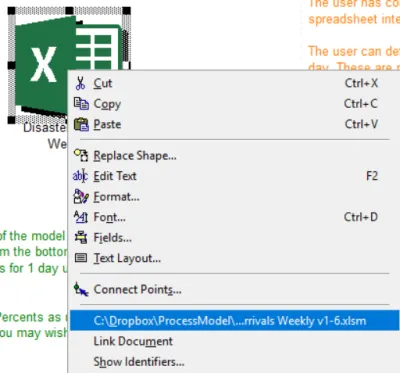This screenshot has width=400, height=373.
Task: Click the Copy pages icon
Action: (81, 104)
